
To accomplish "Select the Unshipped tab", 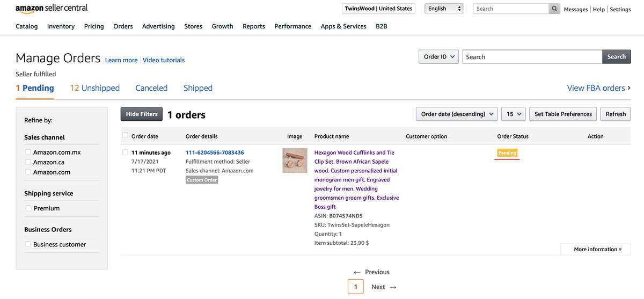I will pyautogui.click(x=94, y=88).
